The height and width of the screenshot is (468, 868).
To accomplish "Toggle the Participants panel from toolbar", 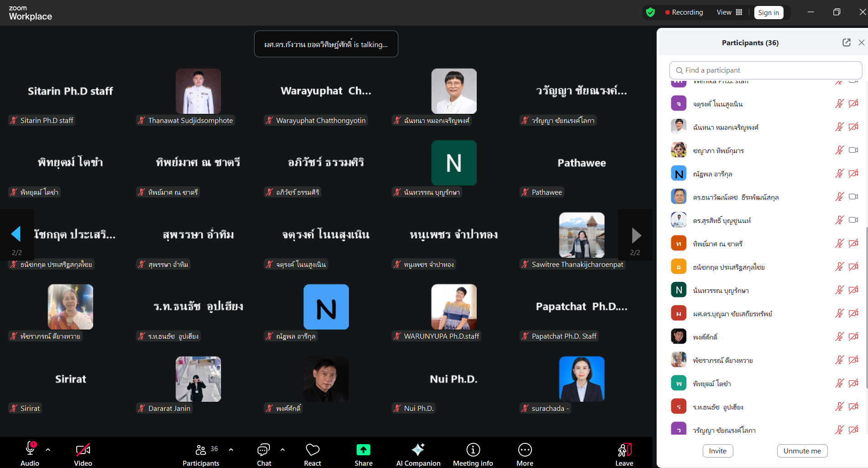I will (x=201, y=454).
